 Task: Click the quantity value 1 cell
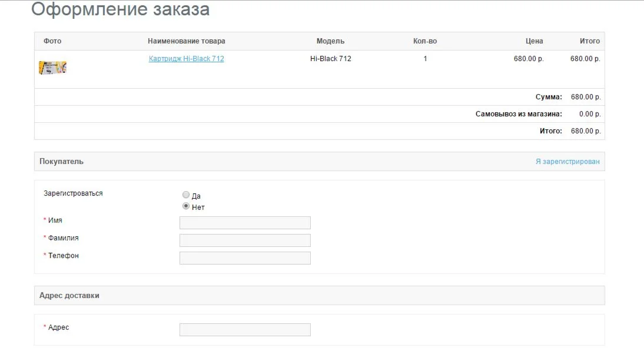point(425,59)
